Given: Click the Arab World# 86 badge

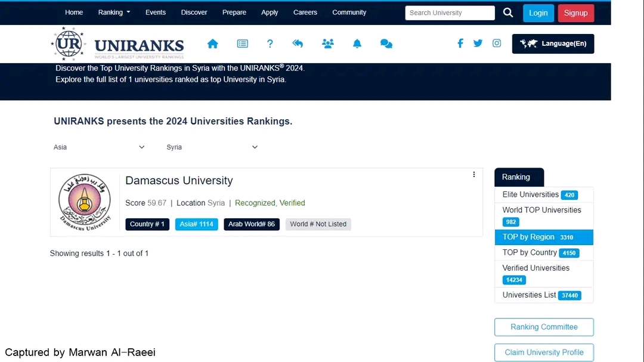Looking at the screenshot, I should point(252,224).
